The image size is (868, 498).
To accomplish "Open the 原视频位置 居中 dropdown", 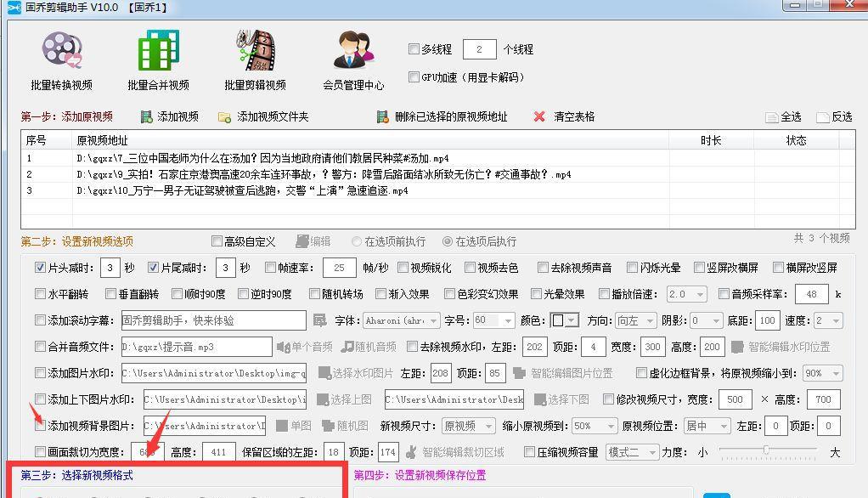I will [x=707, y=426].
